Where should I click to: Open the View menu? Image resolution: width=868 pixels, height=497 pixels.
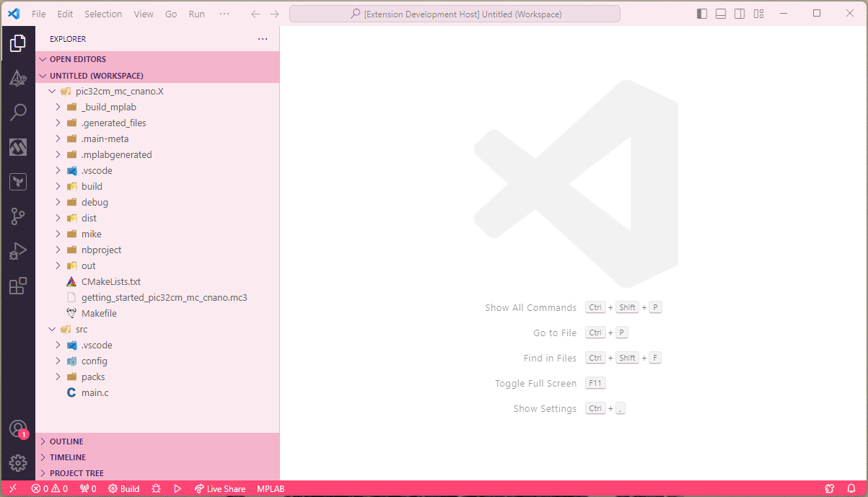coord(144,14)
